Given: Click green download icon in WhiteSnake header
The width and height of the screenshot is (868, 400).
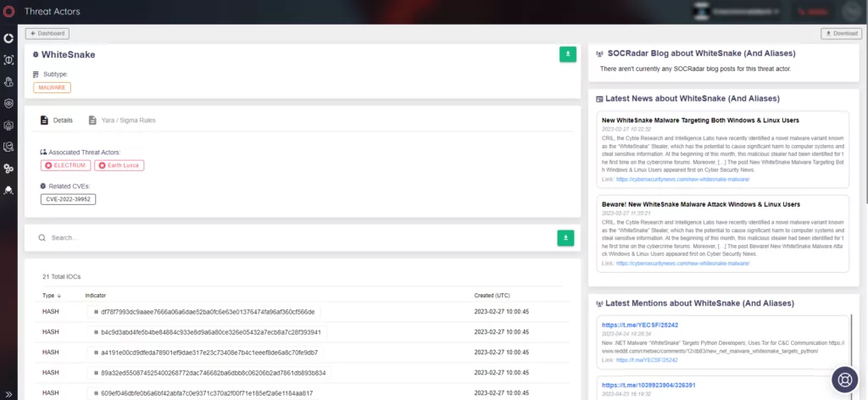Looking at the screenshot, I should click(x=568, y=54).
